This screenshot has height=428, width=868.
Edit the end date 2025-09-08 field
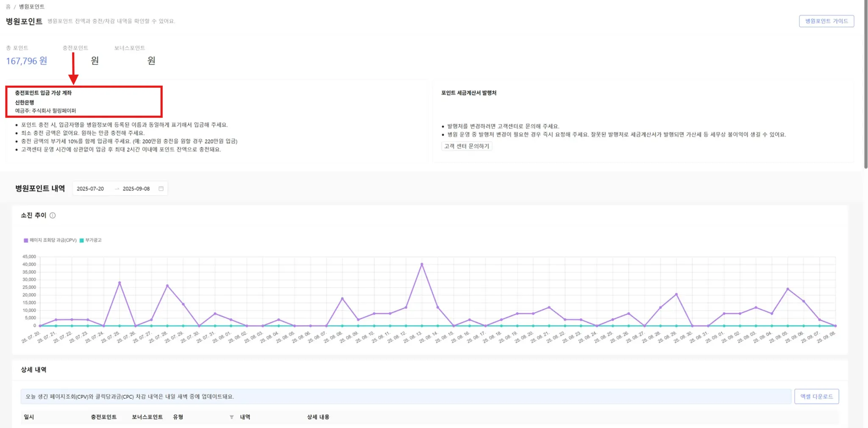[x=136, y=189]
